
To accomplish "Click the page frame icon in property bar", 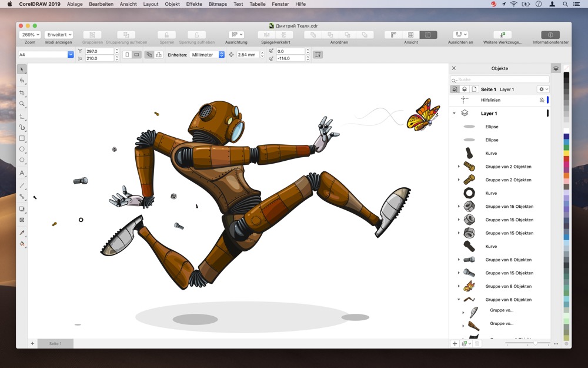I will tap(318, 54).
